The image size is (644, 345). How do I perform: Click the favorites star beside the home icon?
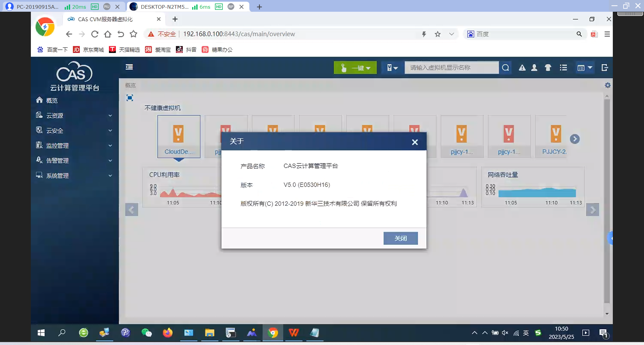[133, 34]
